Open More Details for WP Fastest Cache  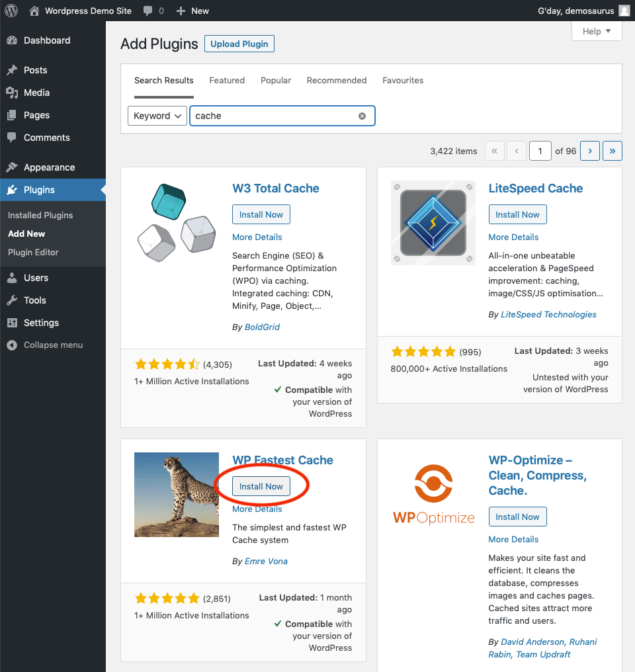point(257,509)
